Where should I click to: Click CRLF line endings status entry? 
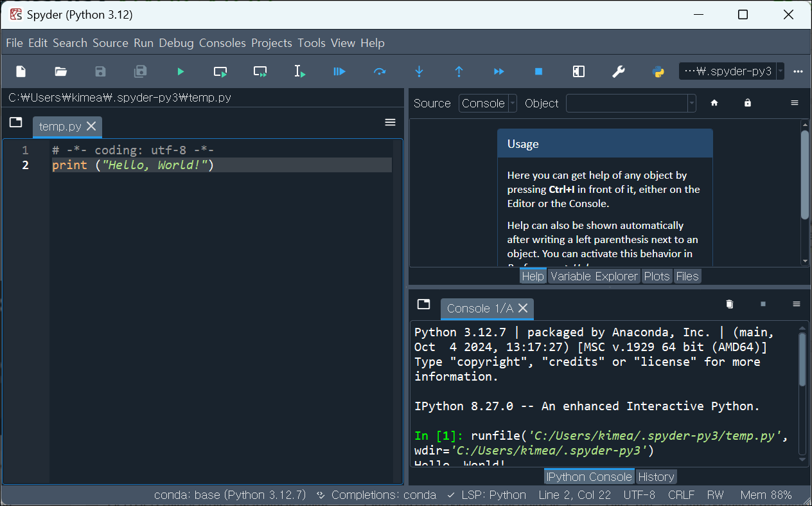[x=682, y=495]
